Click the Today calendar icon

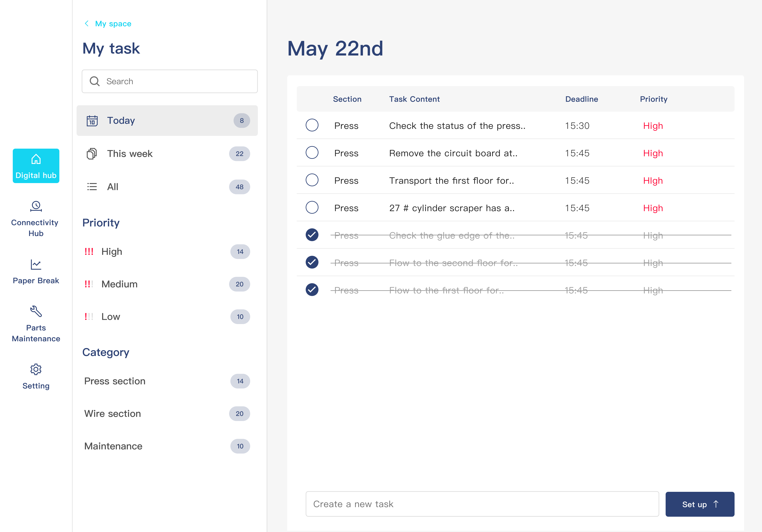tap(92, 121)
